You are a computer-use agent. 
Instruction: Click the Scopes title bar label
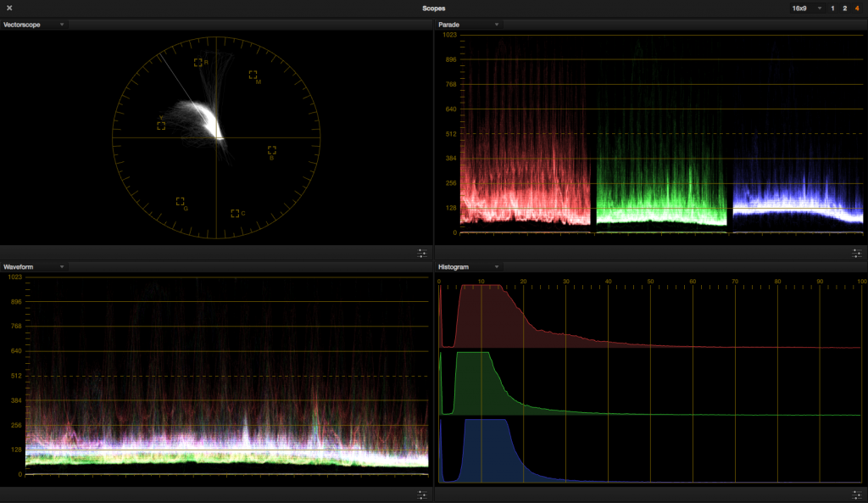pos(433,8)
